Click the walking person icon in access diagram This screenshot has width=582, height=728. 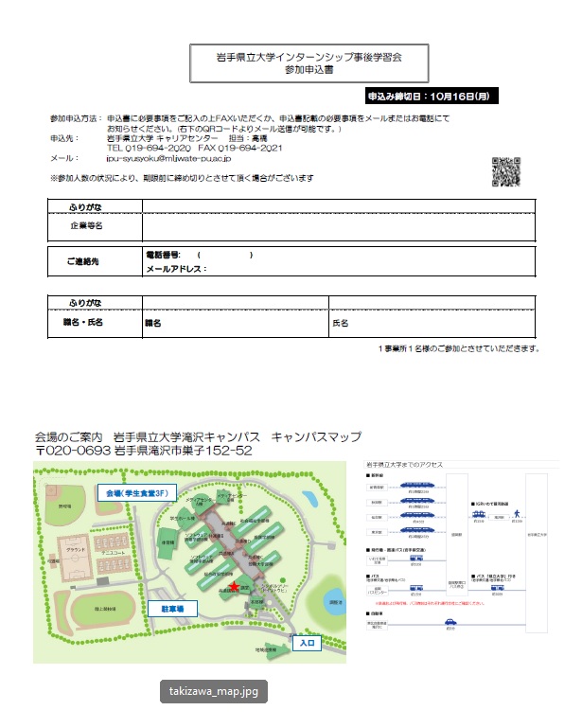(517, 513)
